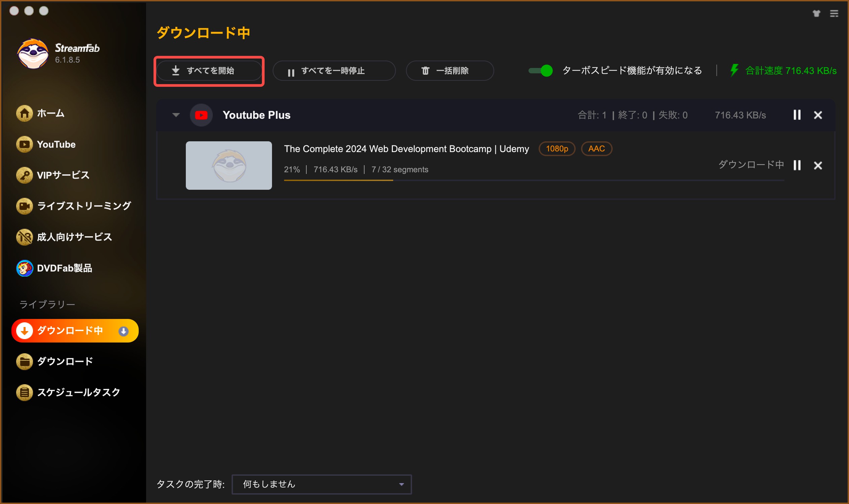Click the 合計速度 716.43 KB/s text

coord(790,71)
